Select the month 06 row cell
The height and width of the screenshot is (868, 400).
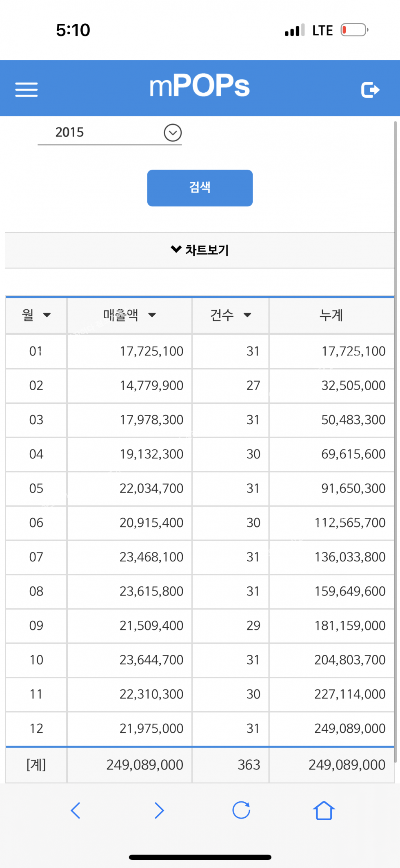click(x=36, y=523)
